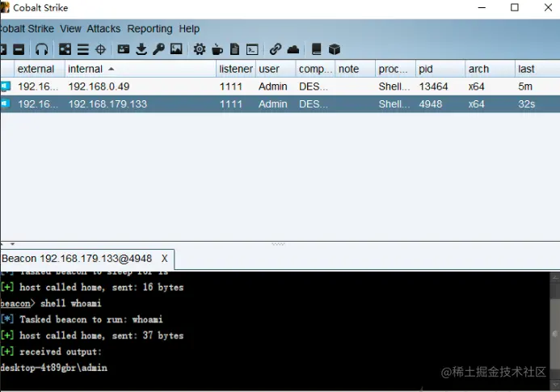Sort by the listener column header
560x392 pixels.
pos(236,69)
